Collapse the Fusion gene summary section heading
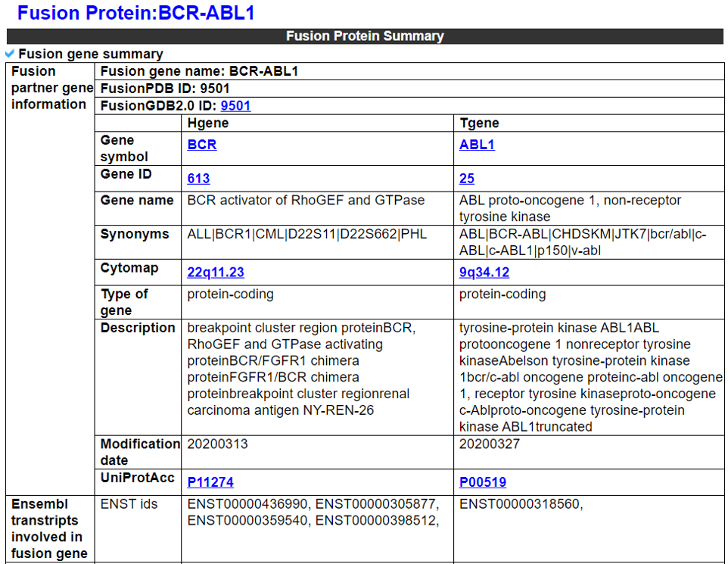Screen dimensions: 728x564 pos(90,55)
